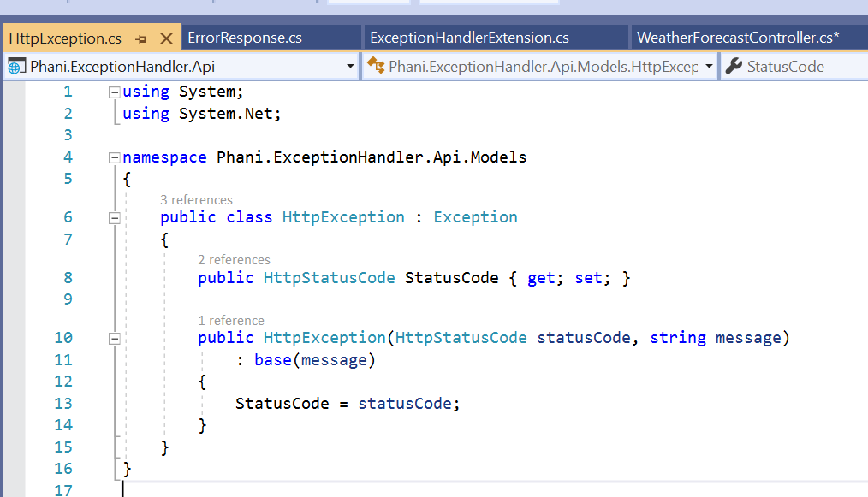Collapse the using directives block

[115, 92]
